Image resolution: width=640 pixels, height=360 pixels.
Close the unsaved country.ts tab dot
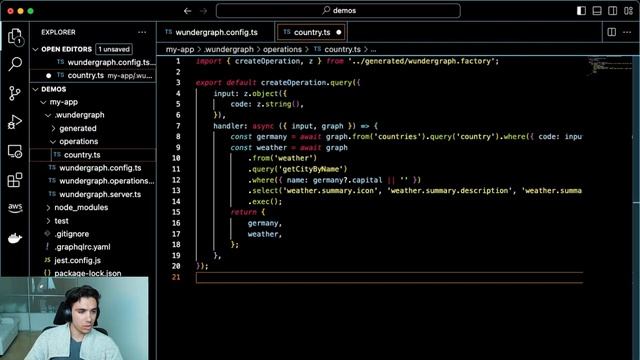[338, 32]
